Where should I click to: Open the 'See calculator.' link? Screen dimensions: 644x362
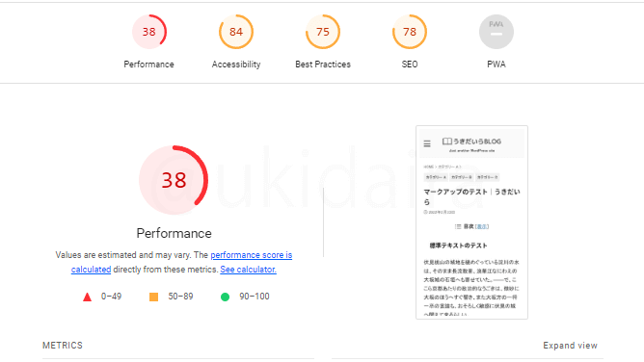pyautogui.click(x=248, y=270)
